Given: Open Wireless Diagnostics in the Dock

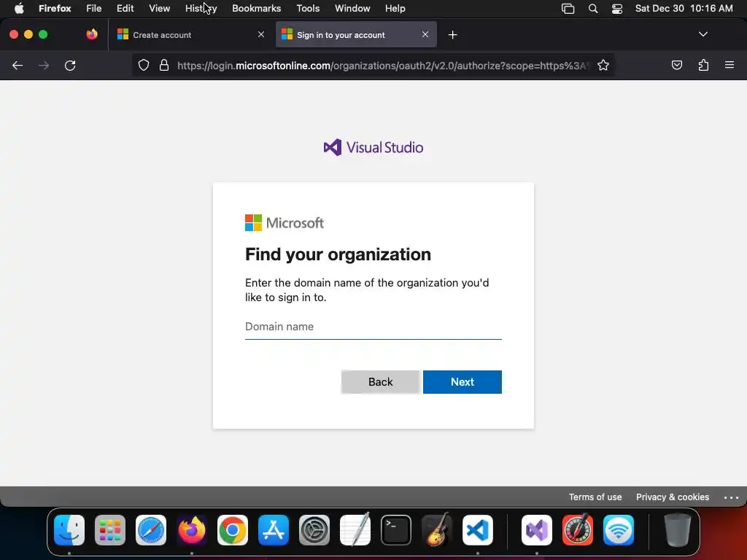Looking at the screenshot, I should coord(619,529).
